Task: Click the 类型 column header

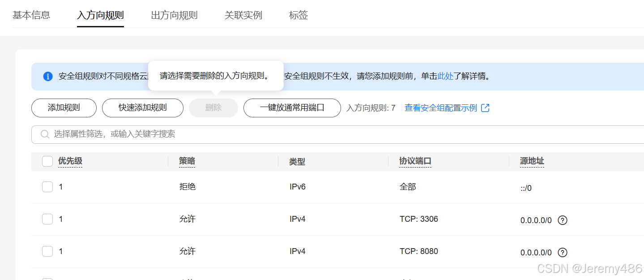Action: click(x=297, y=162)
